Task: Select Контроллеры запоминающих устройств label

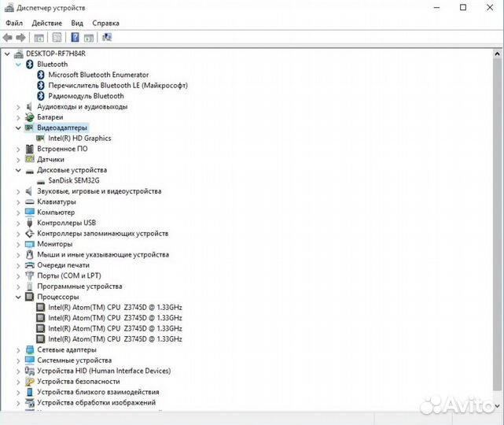Action: tap(103, 234)
